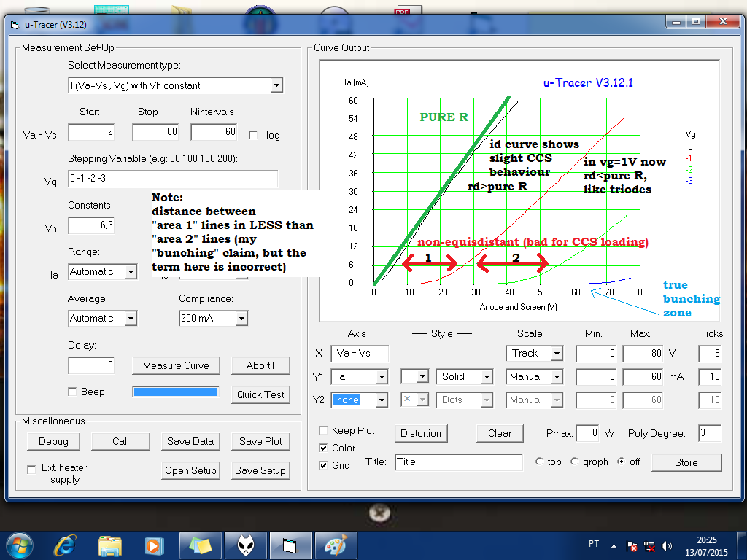Image resolution: width=747 pixels, height=560 pixels.
Task: Open the sticky notes taskbar icon
Action: point(201,545)
